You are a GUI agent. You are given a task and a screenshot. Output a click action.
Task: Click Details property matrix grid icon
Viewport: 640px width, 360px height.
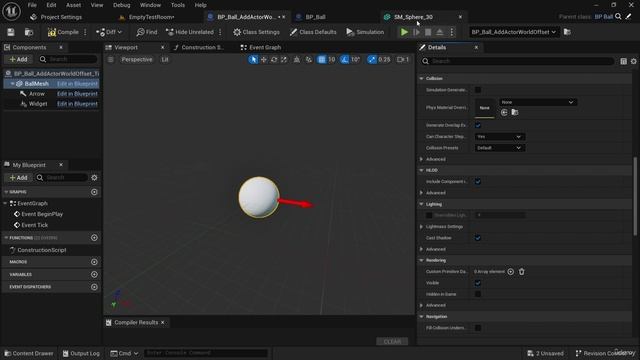[623, 61]
